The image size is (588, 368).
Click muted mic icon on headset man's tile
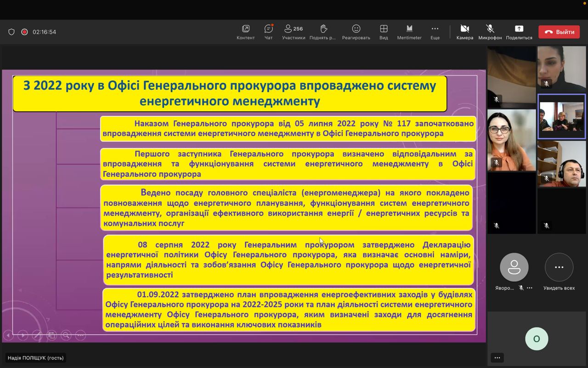(x=546, y=178)
